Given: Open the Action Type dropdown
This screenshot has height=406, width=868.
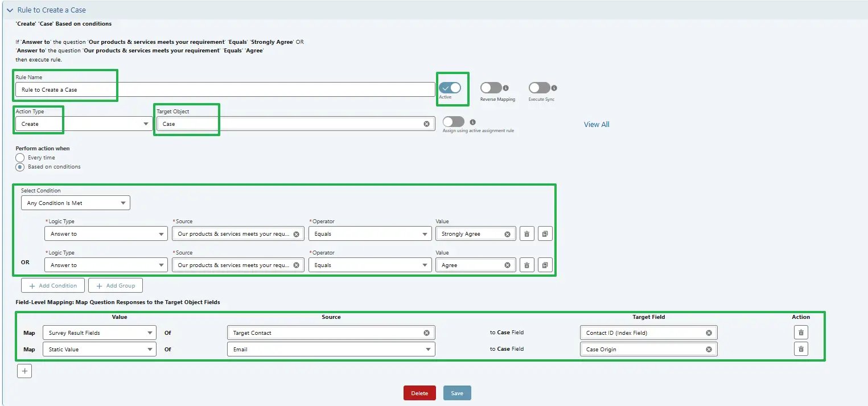Looking at the screenshot, I should click(x=84, y=124).
